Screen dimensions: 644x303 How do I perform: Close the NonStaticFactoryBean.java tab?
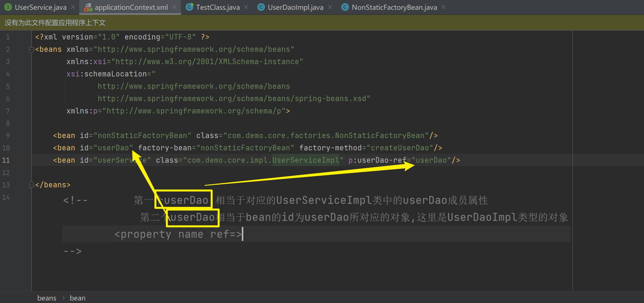tap(444, 7)
